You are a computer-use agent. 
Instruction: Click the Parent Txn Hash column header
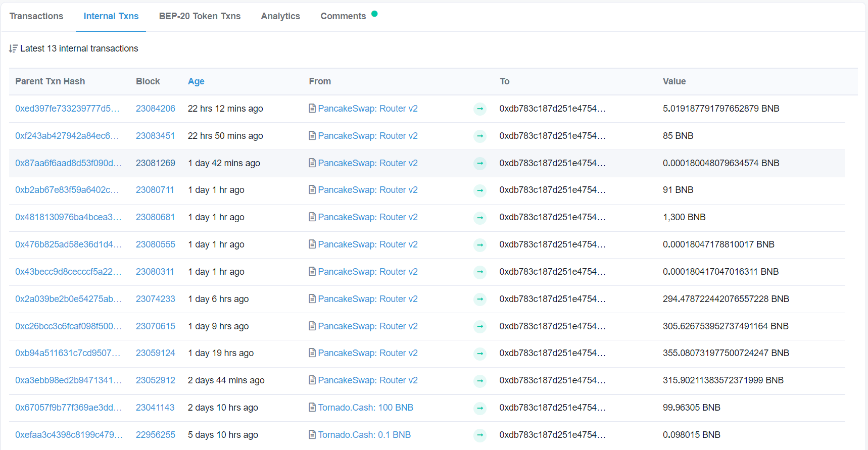(50, 81)
